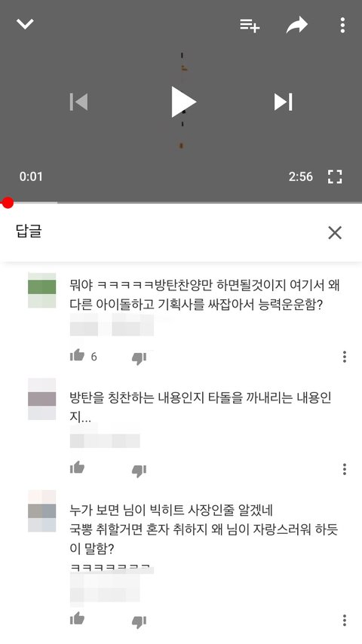Dislike the second reply comment
The width and height of the screenshot is (362, 644).
pos(139,471)
